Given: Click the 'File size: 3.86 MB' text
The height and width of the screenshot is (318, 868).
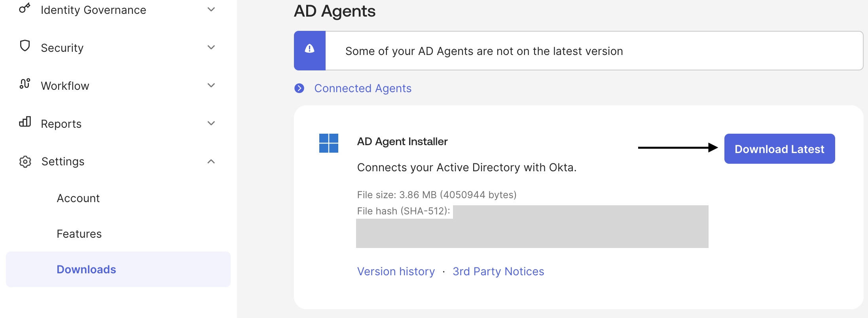Looking at the screenshot, I should click(x=437, y=195).
